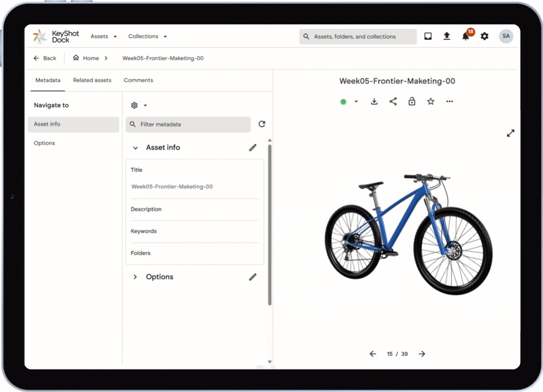Open the three-dot more options menu
Image resolution: width=543 pixels, height=392 pixels.
[x=449, y=101]
